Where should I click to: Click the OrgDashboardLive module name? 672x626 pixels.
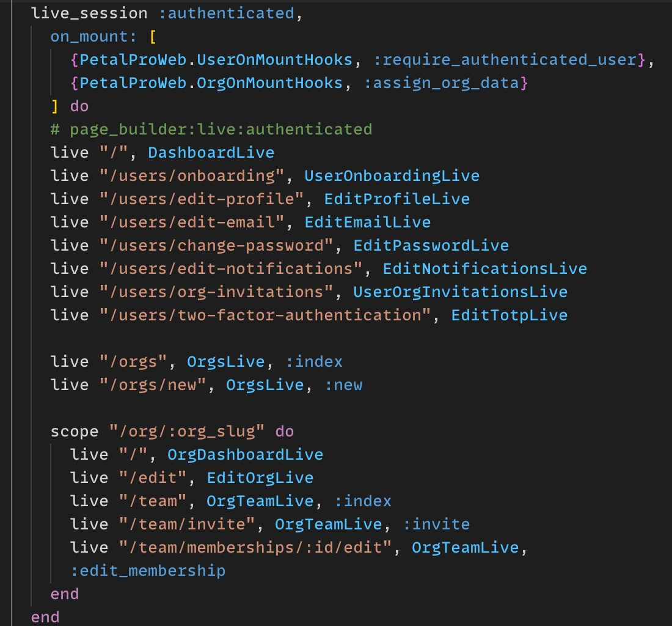tap(245, 454)
